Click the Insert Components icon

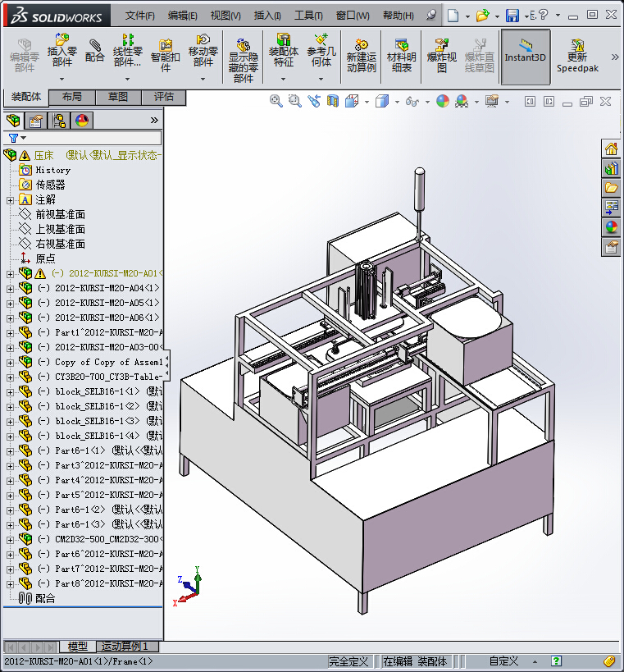click(62, 51)
